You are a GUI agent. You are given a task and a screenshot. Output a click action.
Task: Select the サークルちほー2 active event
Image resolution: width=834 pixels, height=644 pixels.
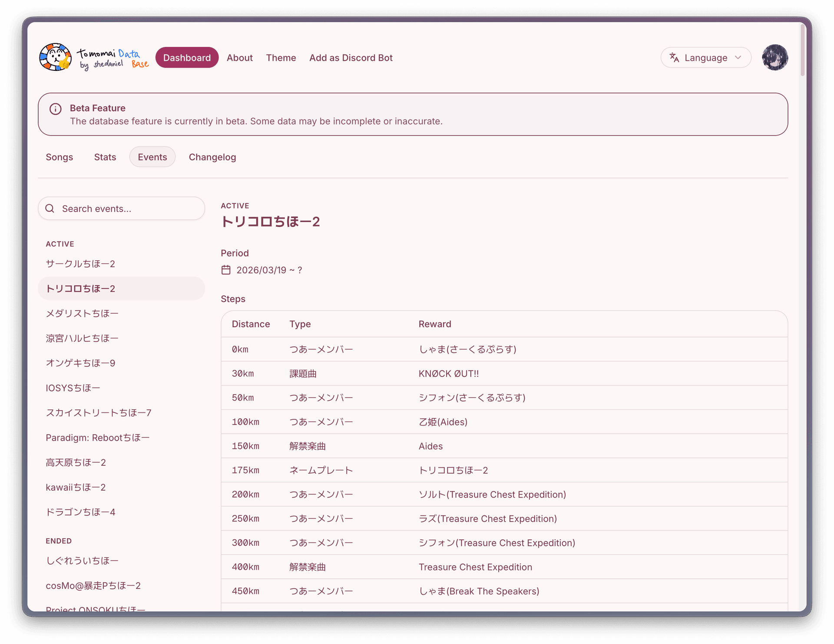tap(80, 263)
